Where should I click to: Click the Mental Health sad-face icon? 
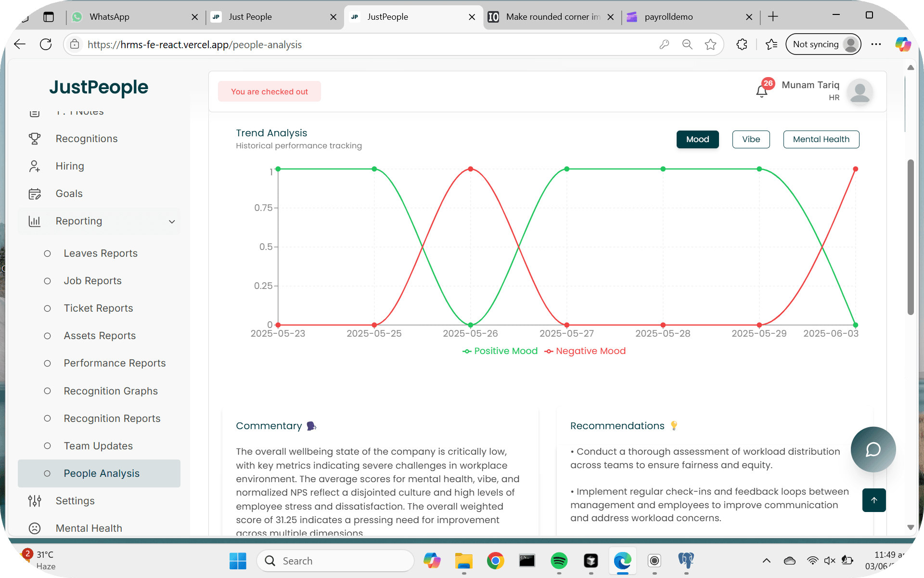click(35, 528)
